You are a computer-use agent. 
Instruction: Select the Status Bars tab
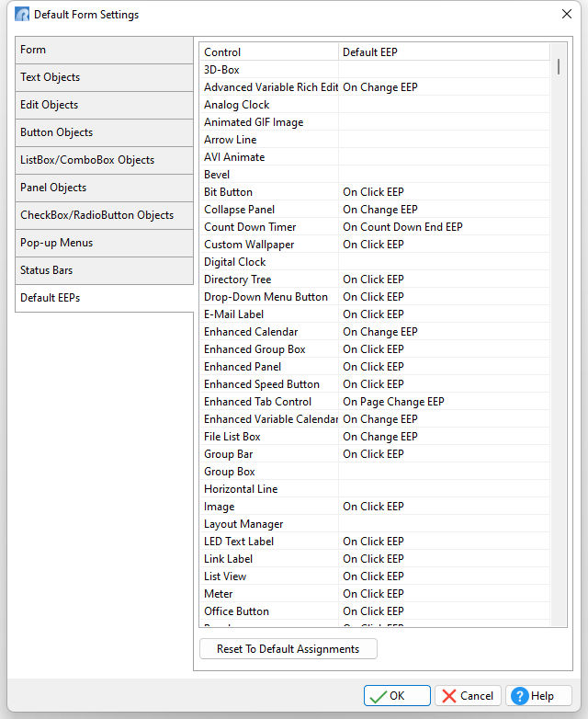104,270
